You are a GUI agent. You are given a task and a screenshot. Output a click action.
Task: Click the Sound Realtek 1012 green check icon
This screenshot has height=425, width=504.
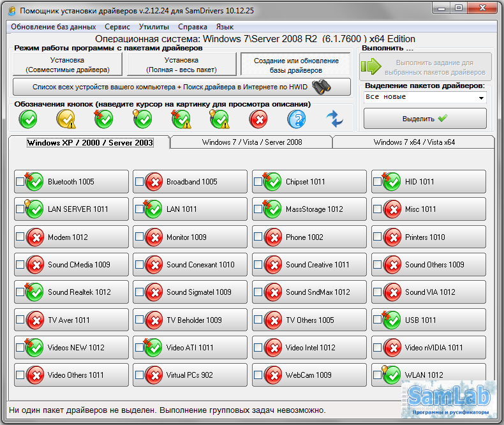pos(34,292)
